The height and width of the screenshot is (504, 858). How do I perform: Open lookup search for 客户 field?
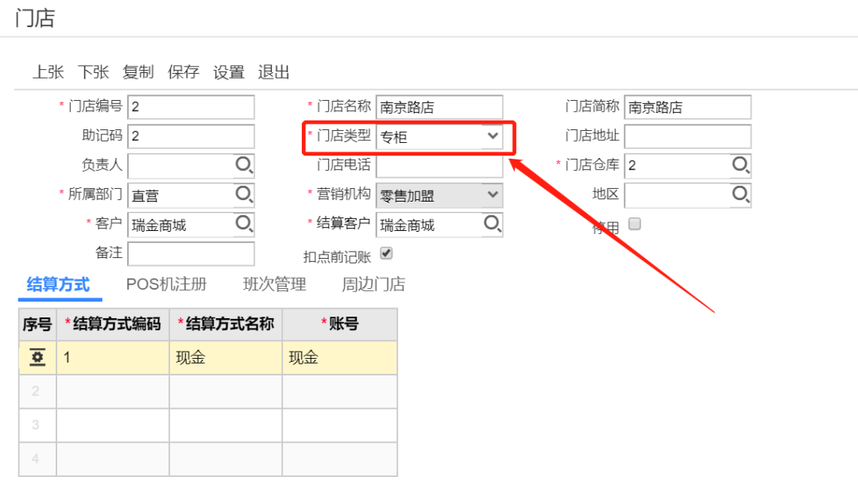click(x=244, y=223)
